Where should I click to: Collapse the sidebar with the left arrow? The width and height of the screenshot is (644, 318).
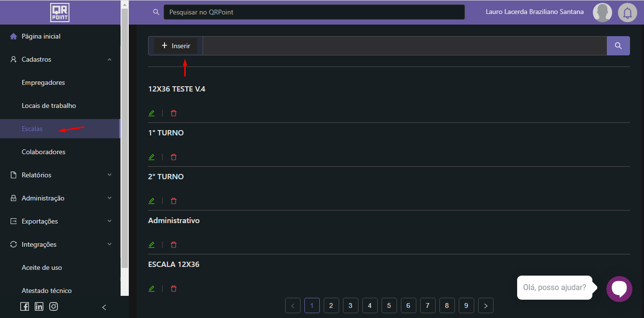click(104, 307)
